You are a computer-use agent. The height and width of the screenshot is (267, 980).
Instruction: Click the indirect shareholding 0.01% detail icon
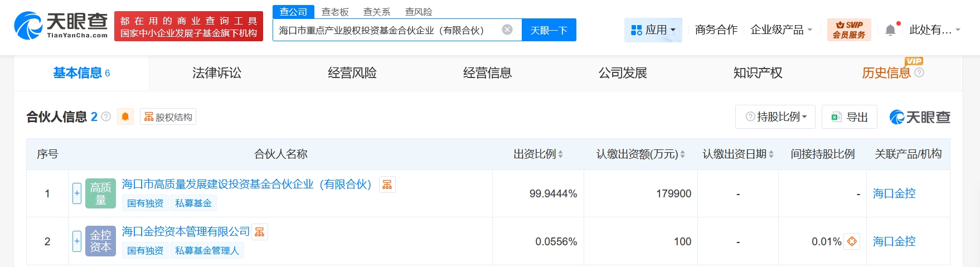852,241
